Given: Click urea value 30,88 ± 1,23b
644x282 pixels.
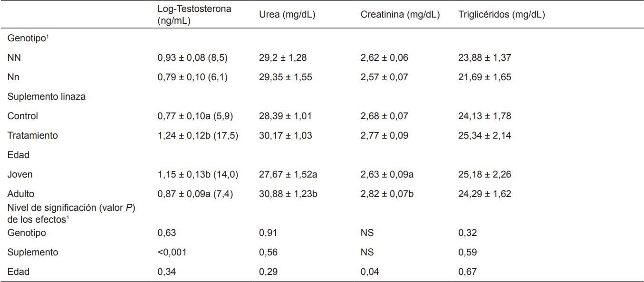Looking at the screenshot, I should (288, 194).
